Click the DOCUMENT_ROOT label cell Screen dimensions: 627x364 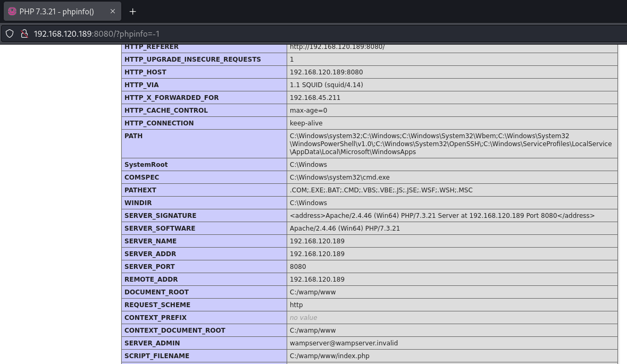pyautogui.click(x=156, y=292)
